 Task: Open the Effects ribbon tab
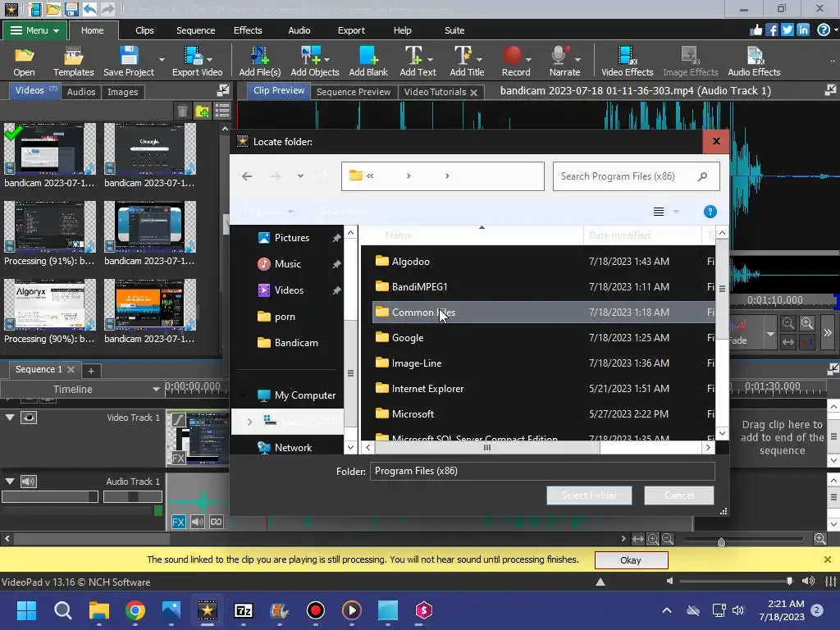click(248, 30)
